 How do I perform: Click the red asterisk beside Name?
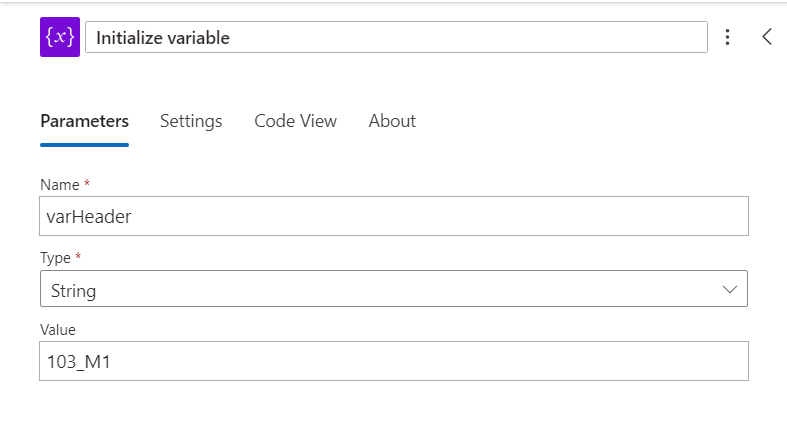(87, 185)
